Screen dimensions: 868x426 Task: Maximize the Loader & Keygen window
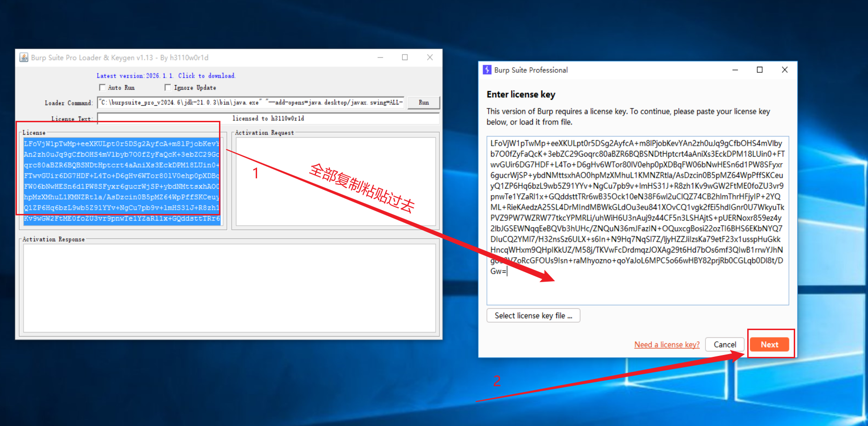(x=405, y=57)
